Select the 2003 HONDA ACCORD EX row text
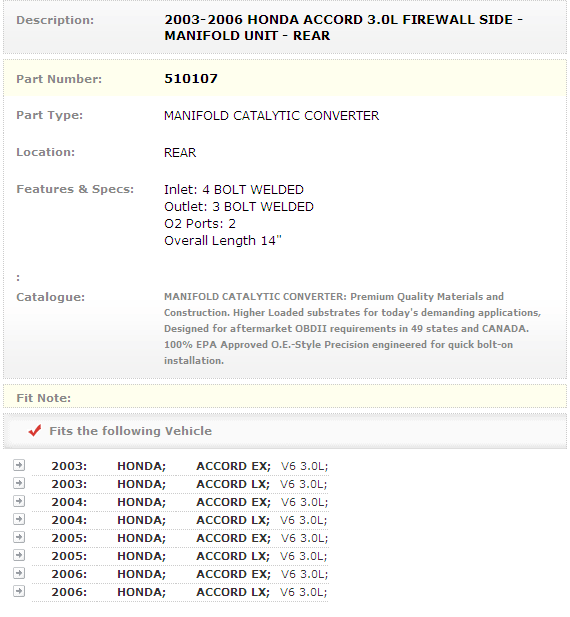 (x=190, y=466)
